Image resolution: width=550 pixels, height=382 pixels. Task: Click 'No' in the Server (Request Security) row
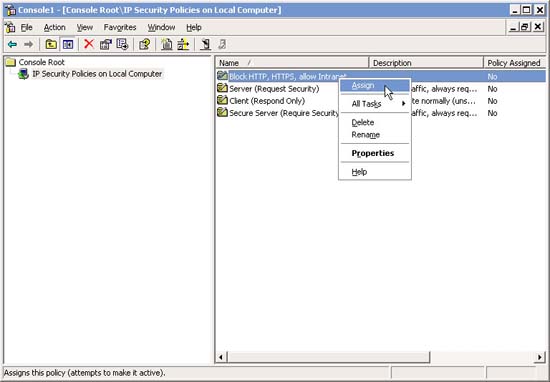pyautogui.click(x=492, y=89)
